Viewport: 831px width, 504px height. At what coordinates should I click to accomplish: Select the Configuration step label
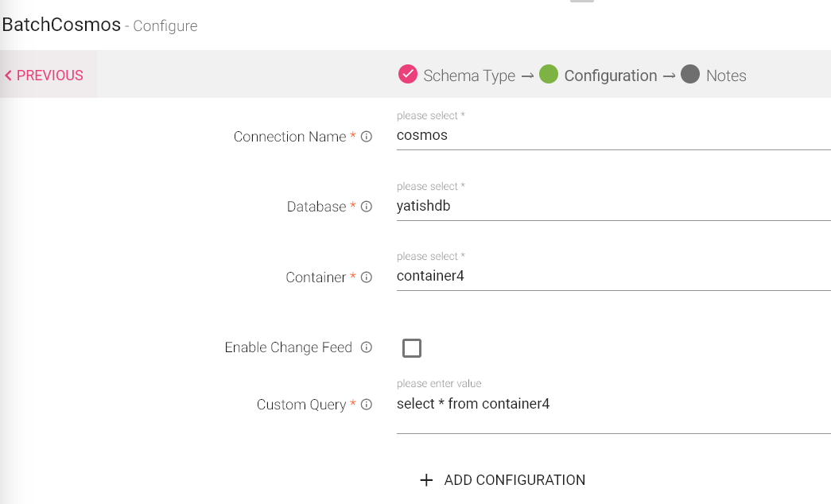610,76
